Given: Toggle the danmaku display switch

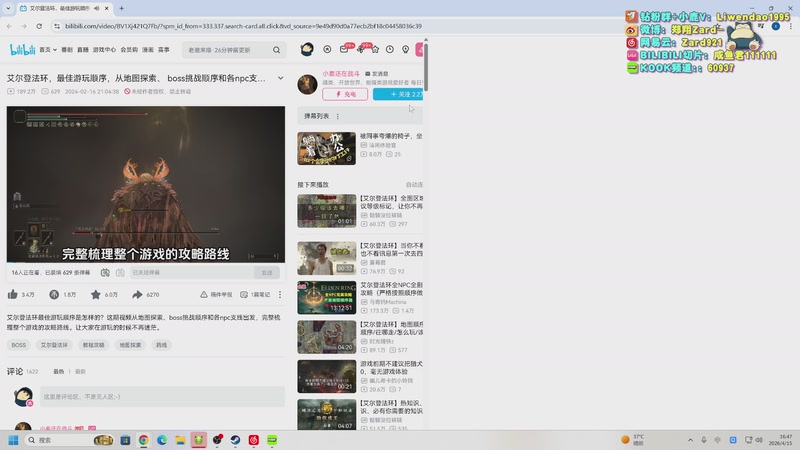Looking at the screenshot, I should pos(105,273).
